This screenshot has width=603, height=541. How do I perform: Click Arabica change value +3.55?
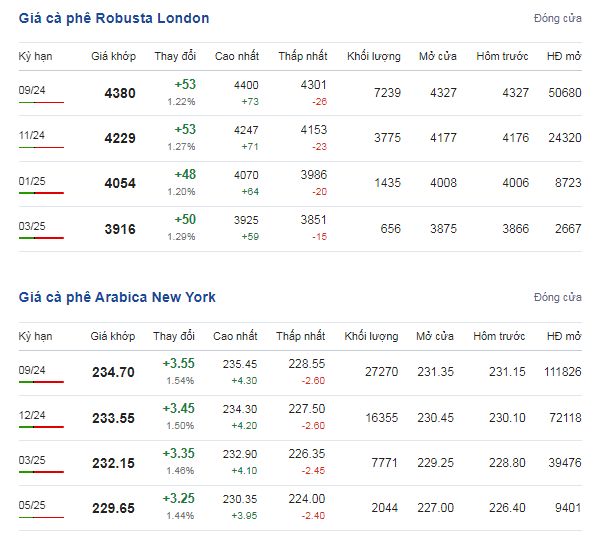[178, 363]
